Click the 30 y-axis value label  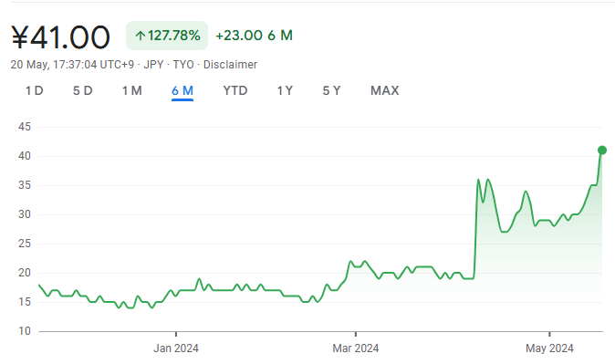25,214
